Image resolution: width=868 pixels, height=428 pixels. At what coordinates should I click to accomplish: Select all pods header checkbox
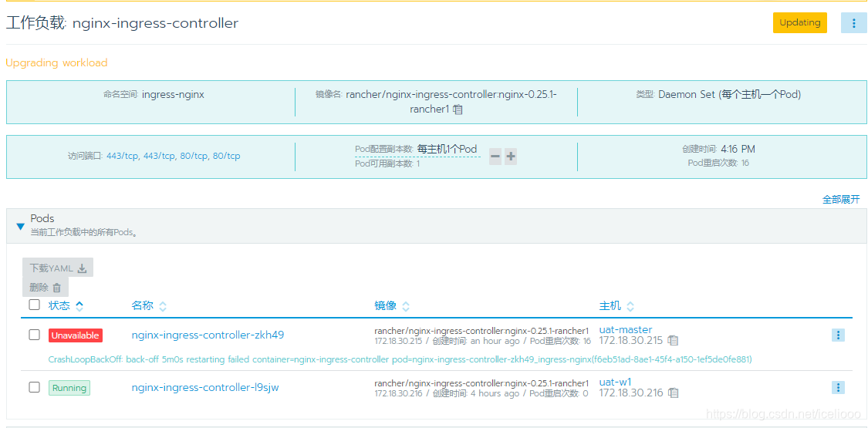pyautogui.click(x=34, y=305)
